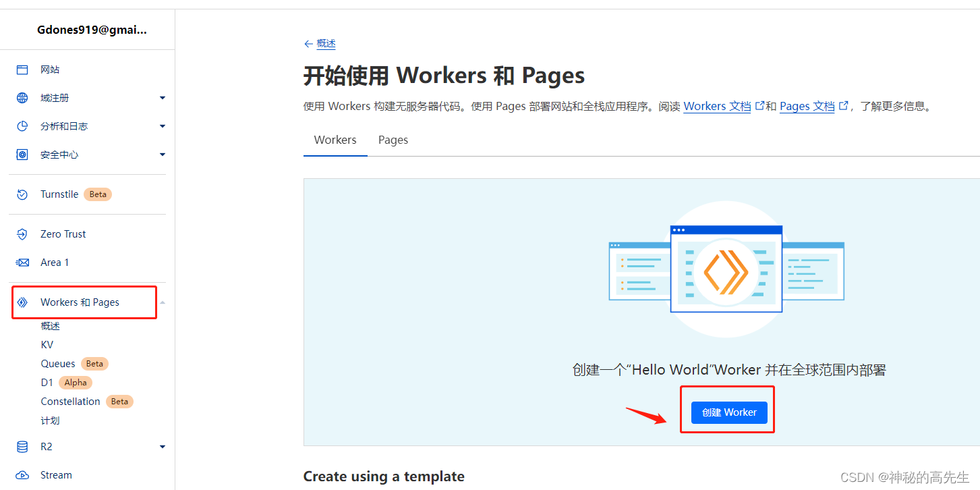Click the Area 1 envelope icon
The width and height of the screenshot is (980, 490).
22,263
